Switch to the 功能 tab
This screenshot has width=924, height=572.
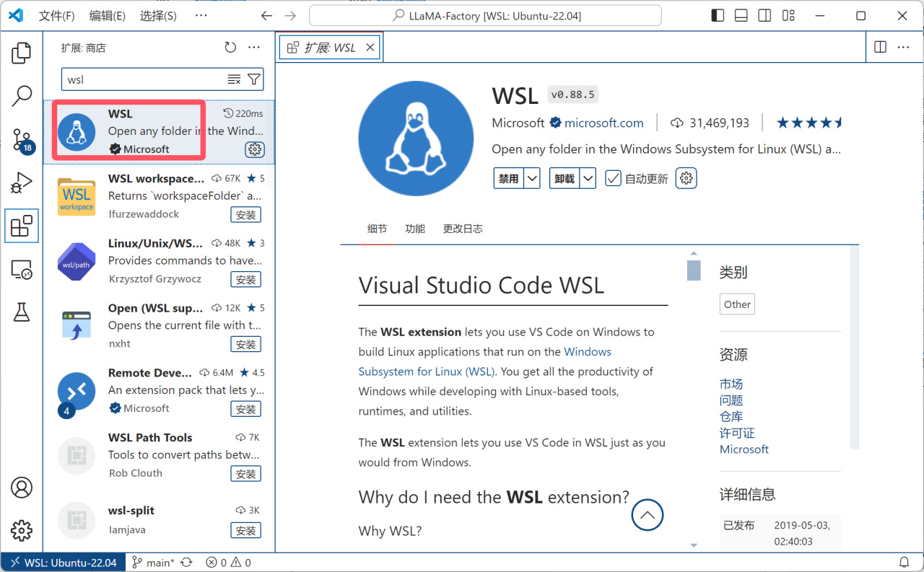click(x=415, y=229)
